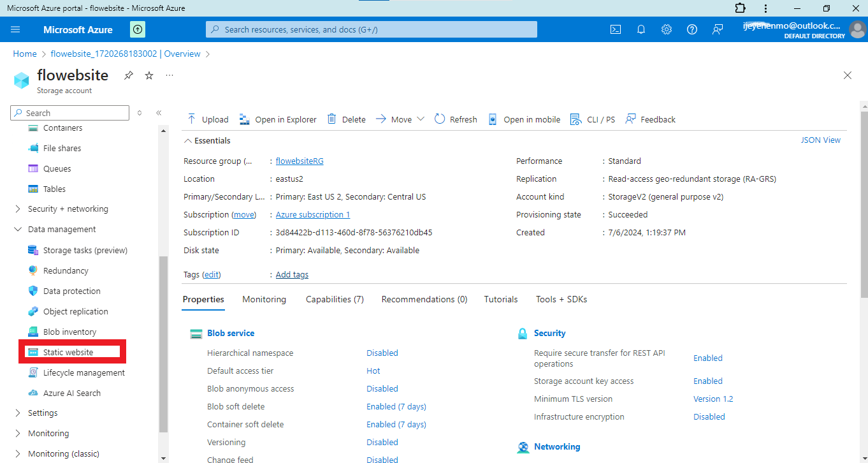Open the Tutorials tab
This screenshot has height=463, width=868.
click(501, 299)
